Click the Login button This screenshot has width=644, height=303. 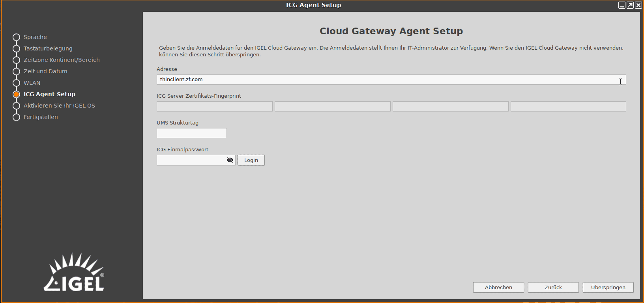251,160
